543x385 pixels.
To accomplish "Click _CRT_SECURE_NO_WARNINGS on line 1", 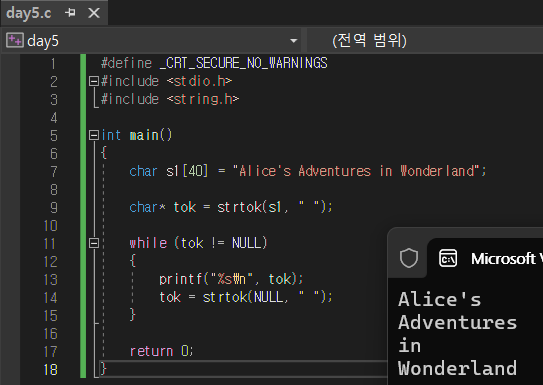I will click(x=243, y=63).
